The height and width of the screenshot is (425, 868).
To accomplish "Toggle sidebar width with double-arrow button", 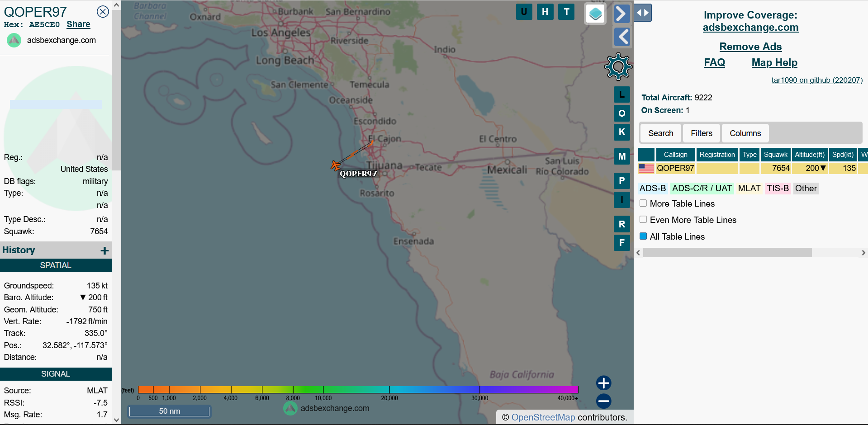I will click(x=643, y=13).
